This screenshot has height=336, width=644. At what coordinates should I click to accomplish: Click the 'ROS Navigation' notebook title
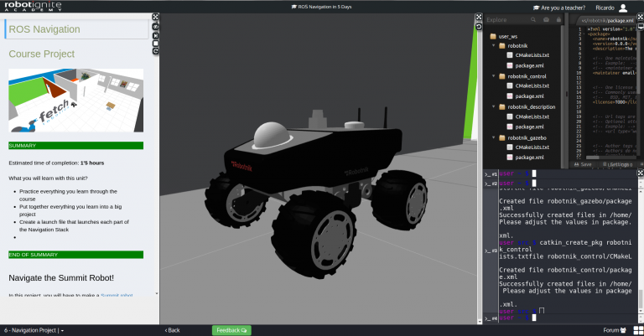tap(44, 29)
